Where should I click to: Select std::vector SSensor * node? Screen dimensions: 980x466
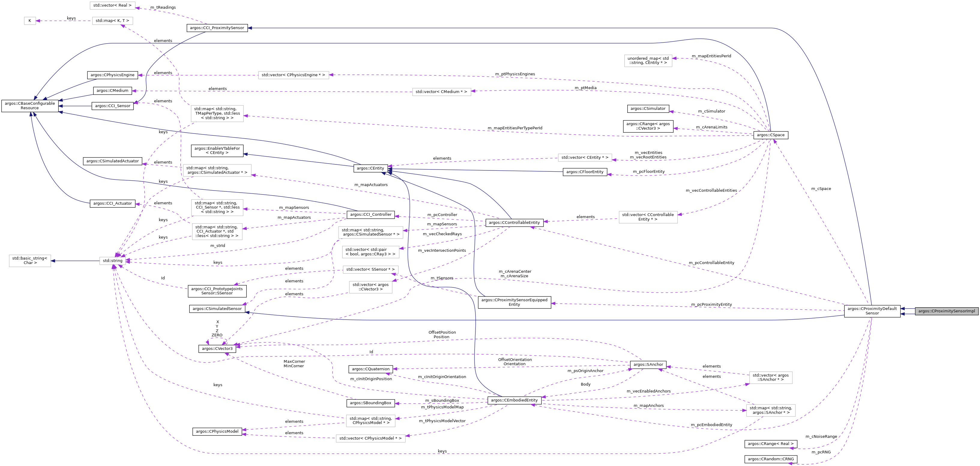click(371, 270)
